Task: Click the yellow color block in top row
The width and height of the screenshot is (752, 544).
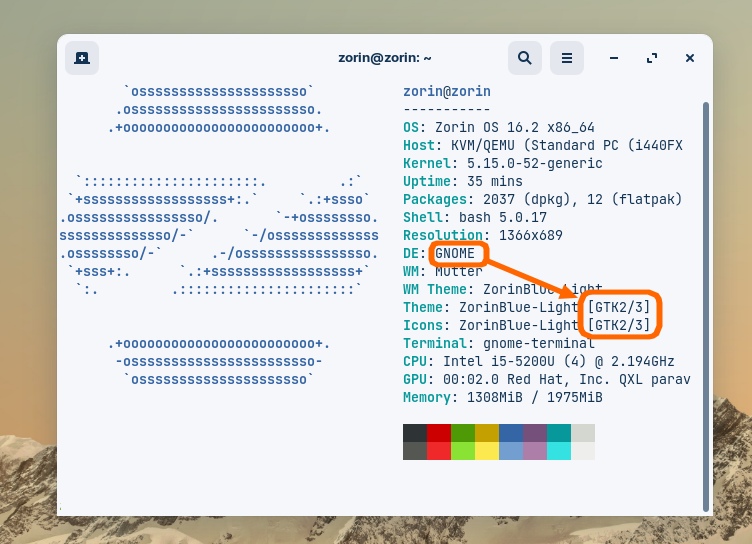Action: click(x=487, y=433)
